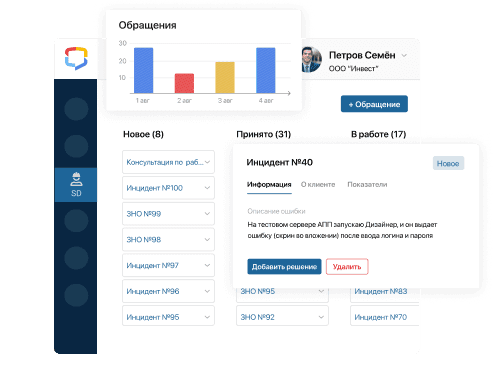Expand the Петров Семён user menu chevron
The image size is (500, 367).
coord(404,55)
